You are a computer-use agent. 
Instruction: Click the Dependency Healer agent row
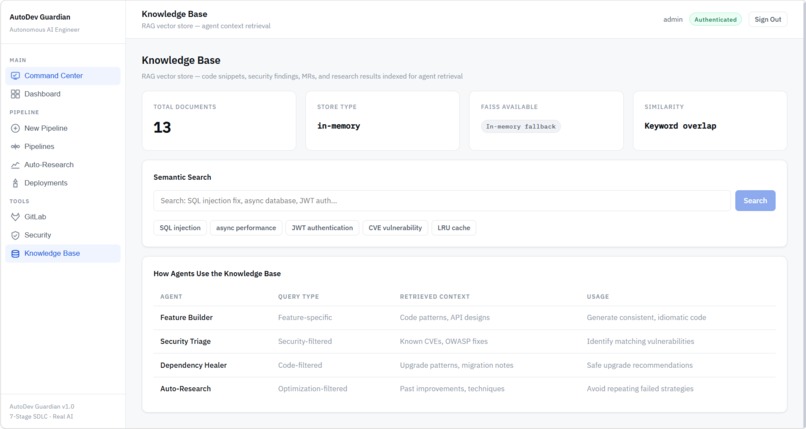pyautogui.click(x=465, y=365)
